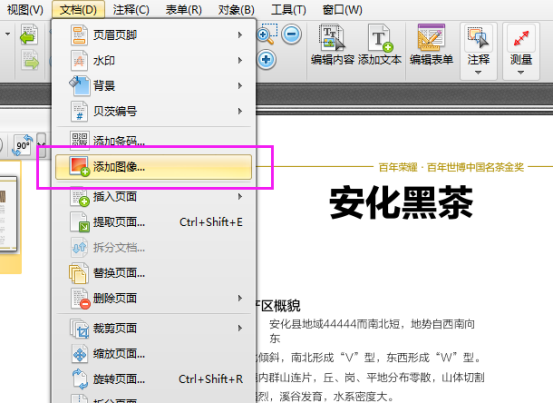554x403 pixels.
Task: Click the 编辑内容 toolbar button
Action: tap(332, 45)
